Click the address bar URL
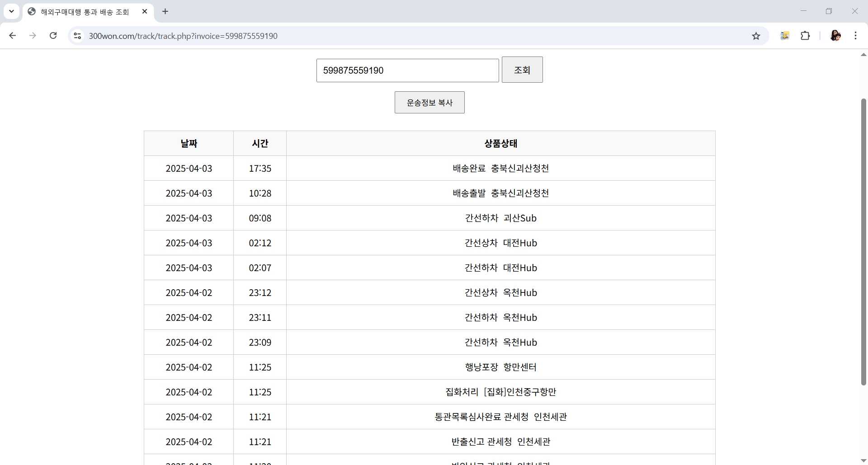Viewport: 868px width, 465px height. pyautogui.click(x=183, y=36)
